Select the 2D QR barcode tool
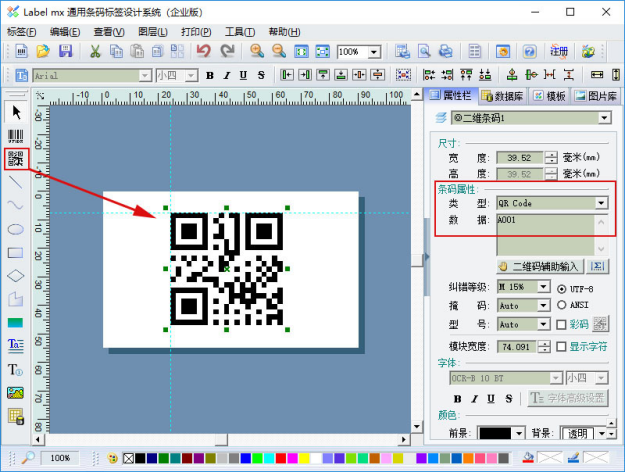Image resolution: width=625 pixels, height=472 pixels. (16, 159)
